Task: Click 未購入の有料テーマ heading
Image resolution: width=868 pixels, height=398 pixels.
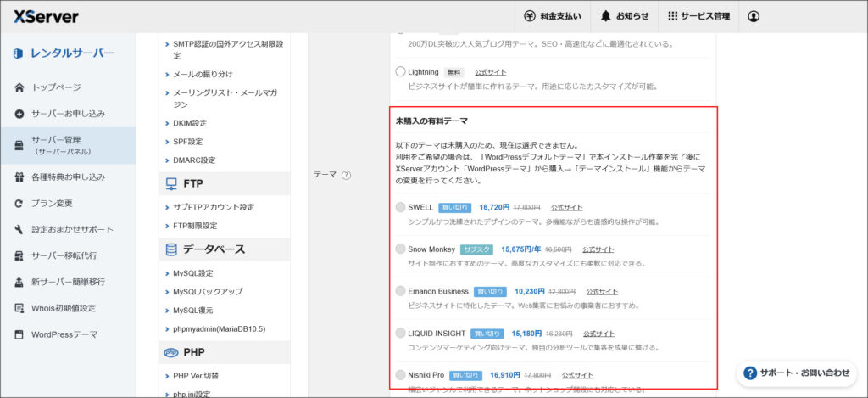Action: coord(431,121)
